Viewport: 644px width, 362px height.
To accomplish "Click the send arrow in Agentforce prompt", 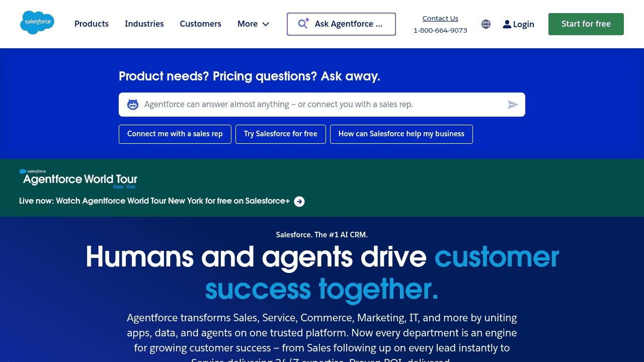I will pyautogui.click(x=513, y=105).
